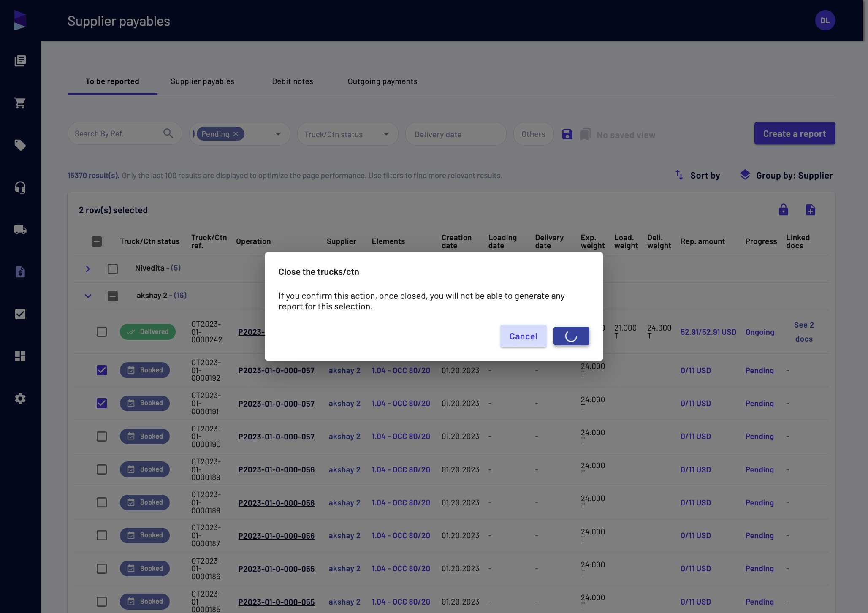Viewport: 868px width, 613px height.
Task: Toggle the akshay 2 group checkbox
Action: point(113,296)
